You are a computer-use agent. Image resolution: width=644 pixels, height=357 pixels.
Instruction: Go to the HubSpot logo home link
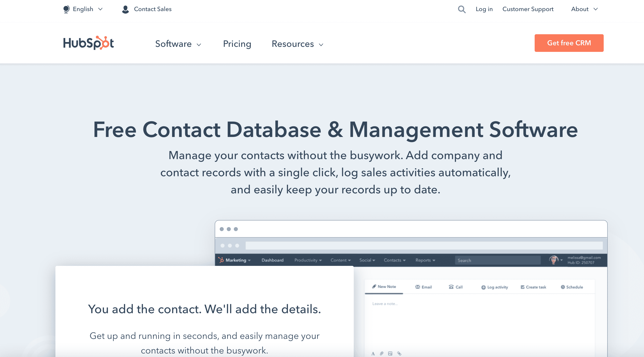(88, 43)
